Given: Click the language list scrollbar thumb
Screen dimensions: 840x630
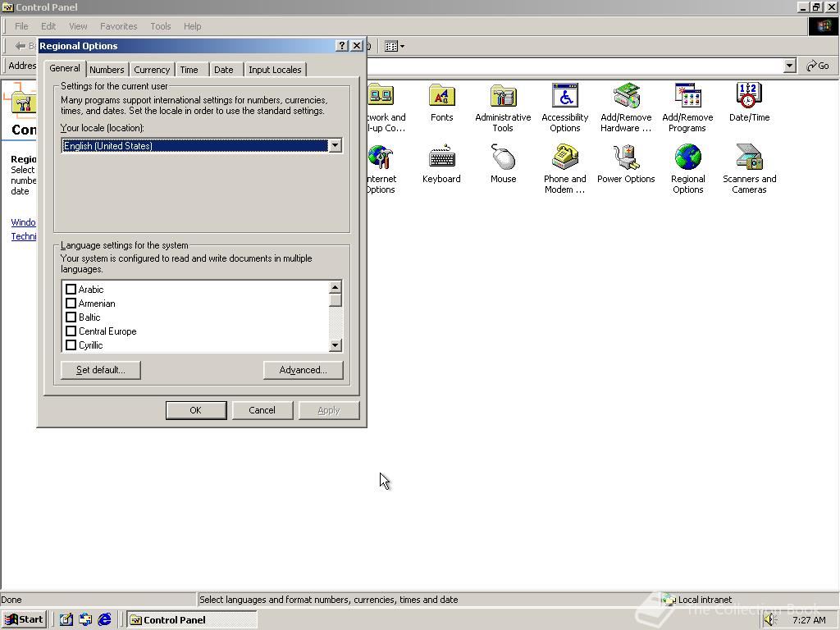Looking at the screenshot, I should pos(336,300).
